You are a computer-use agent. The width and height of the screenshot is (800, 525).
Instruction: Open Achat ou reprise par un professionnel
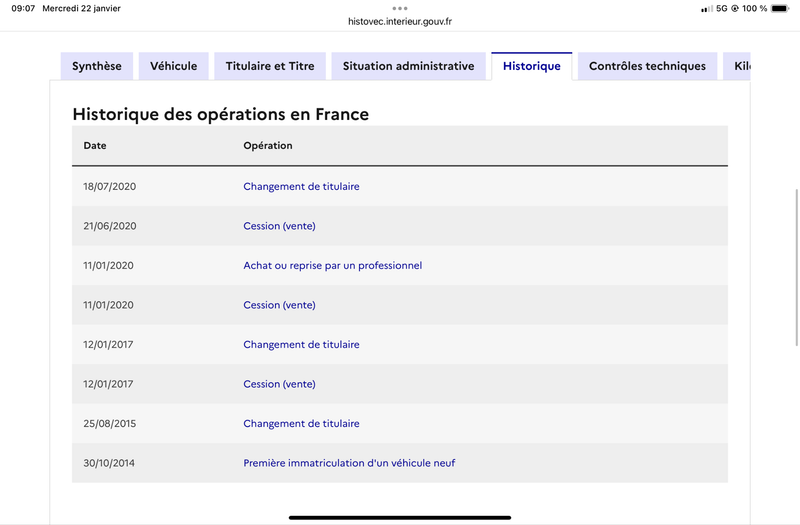(333, 265)
